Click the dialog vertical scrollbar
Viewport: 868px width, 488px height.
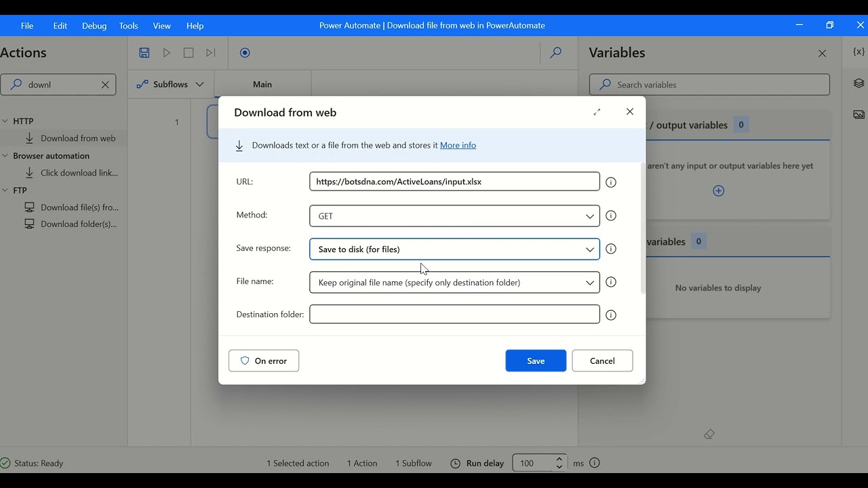tap(642, 228)
